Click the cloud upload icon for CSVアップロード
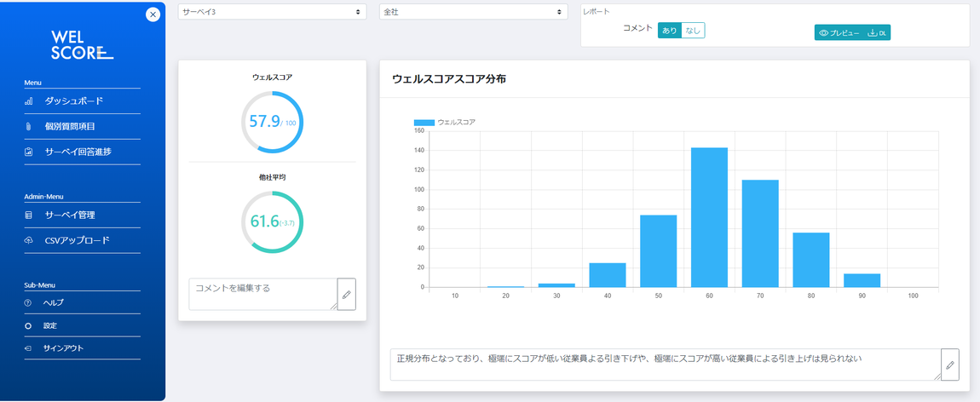 tap(29, 240)
